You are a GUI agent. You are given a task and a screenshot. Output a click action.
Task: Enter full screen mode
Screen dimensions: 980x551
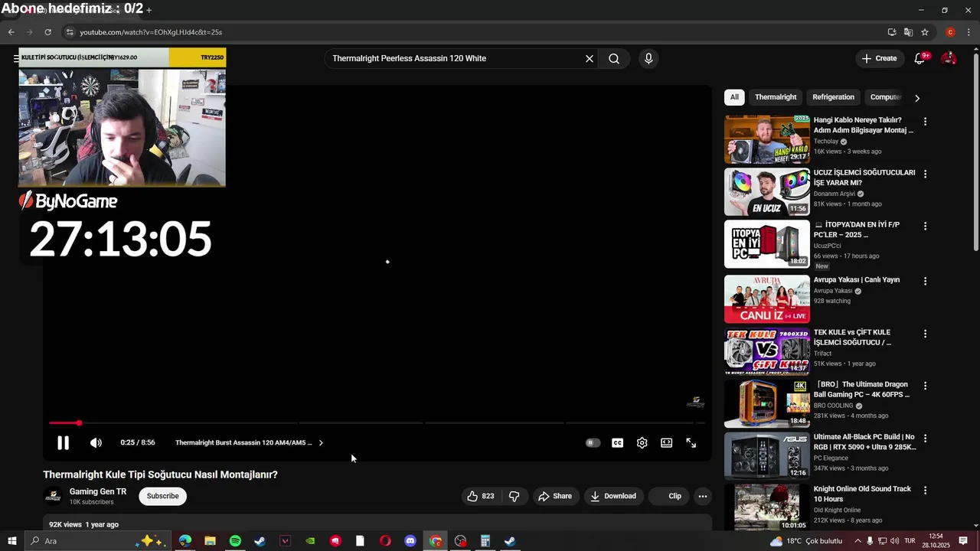[x=691, y=443]
